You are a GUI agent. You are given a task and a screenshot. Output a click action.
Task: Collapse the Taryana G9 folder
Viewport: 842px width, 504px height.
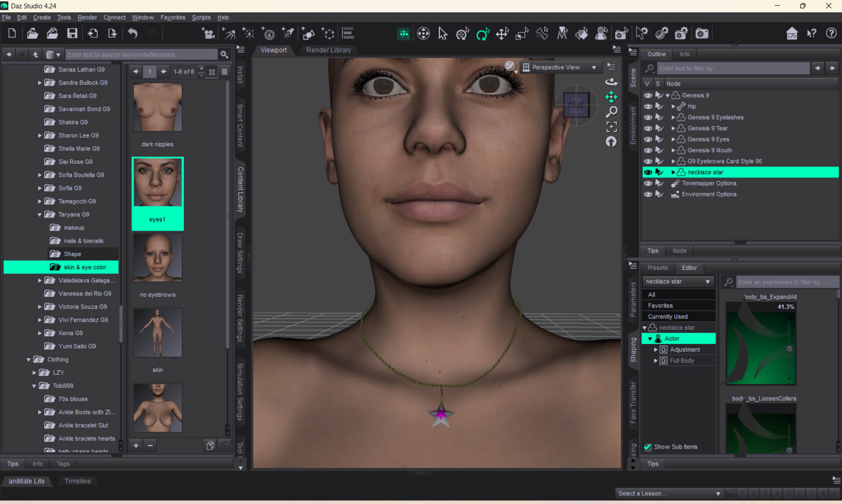[40, 214]
